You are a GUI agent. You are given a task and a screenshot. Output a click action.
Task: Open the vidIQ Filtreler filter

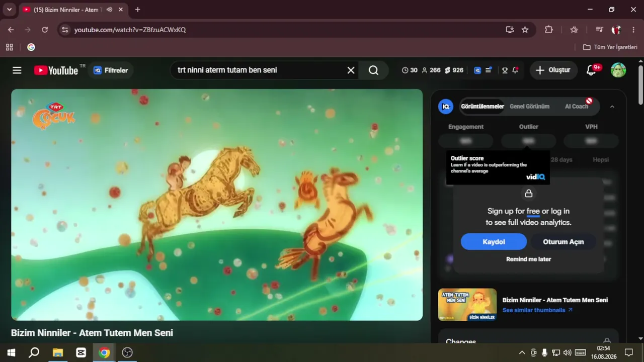[x=111, y=70]
